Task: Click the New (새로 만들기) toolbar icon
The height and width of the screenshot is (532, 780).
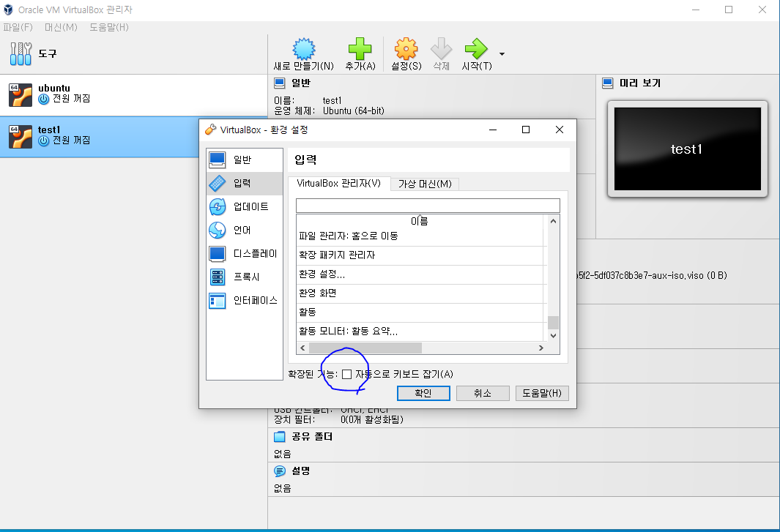Action: (303, 49)
